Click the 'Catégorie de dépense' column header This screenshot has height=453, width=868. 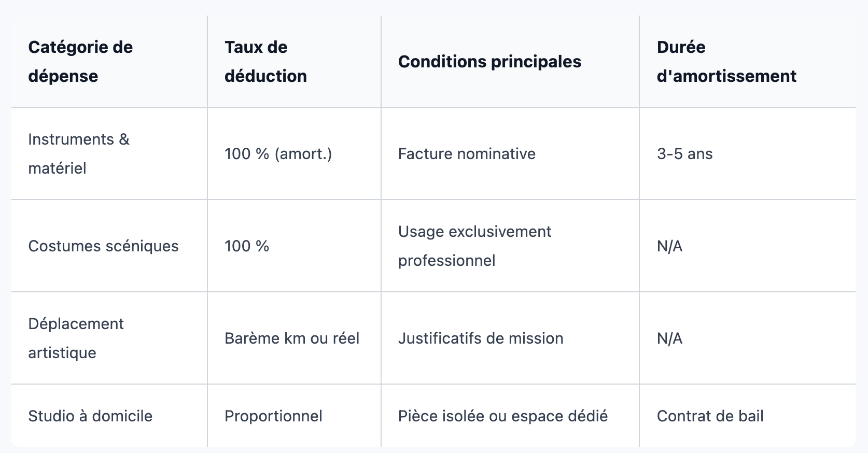(x=109, y=62)
